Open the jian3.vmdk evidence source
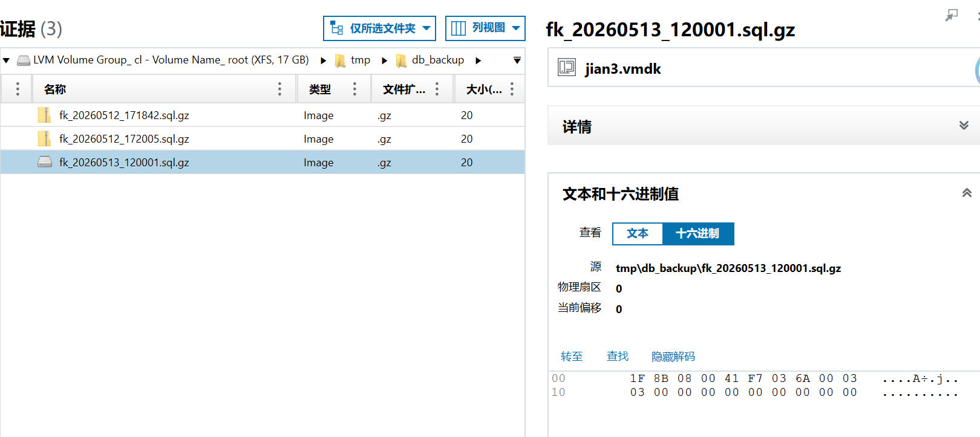The image size is (980, 437). coord(623,69)
